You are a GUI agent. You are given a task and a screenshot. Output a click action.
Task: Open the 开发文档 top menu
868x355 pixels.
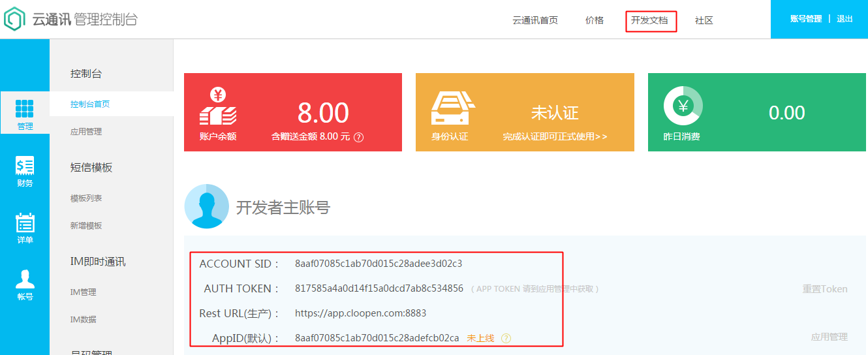[x=649, y=20]
